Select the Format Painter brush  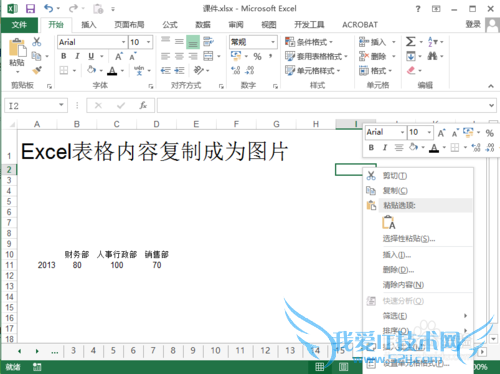(37, 70)
